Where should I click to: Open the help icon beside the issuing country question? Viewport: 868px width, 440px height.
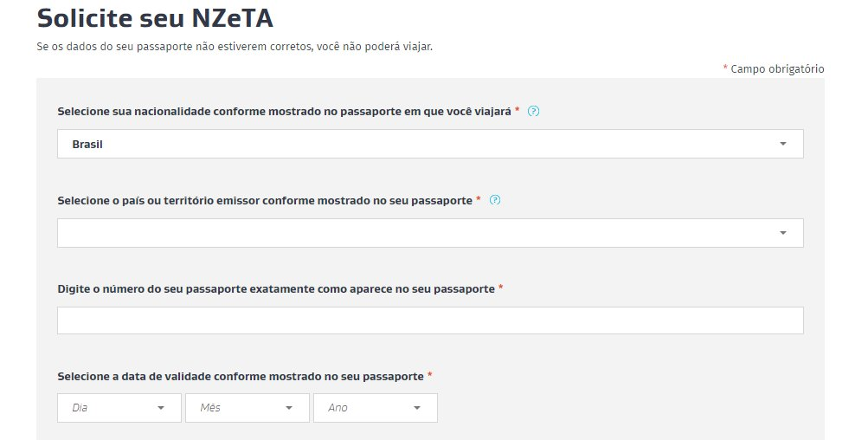pos(495,200)
